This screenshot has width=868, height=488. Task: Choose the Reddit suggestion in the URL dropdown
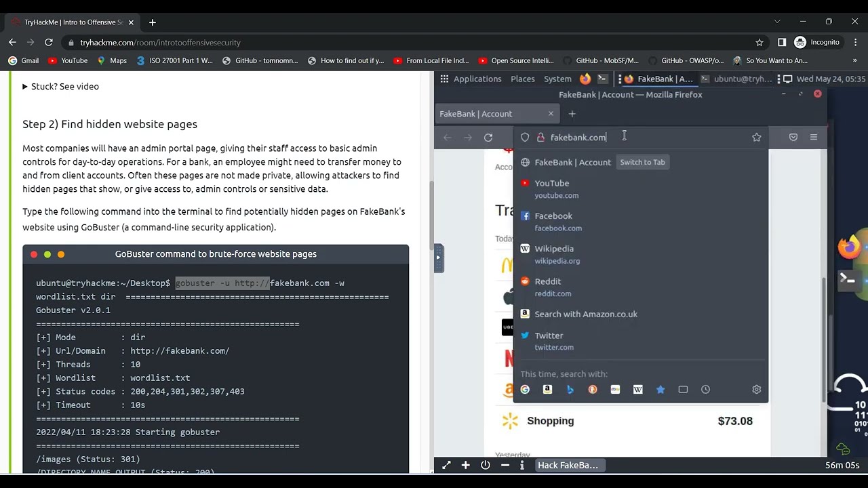pyautogui.click(x=640, y=287)
